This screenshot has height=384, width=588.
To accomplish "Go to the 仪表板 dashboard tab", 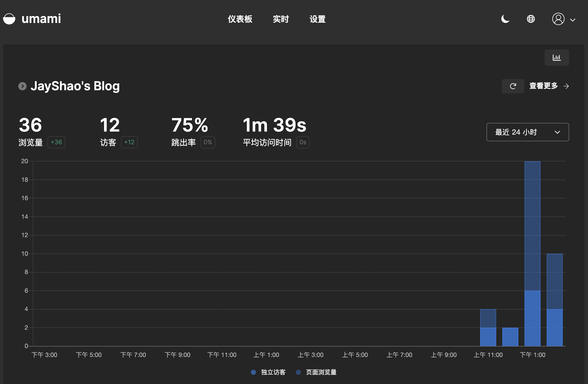I will pos(240,19).
